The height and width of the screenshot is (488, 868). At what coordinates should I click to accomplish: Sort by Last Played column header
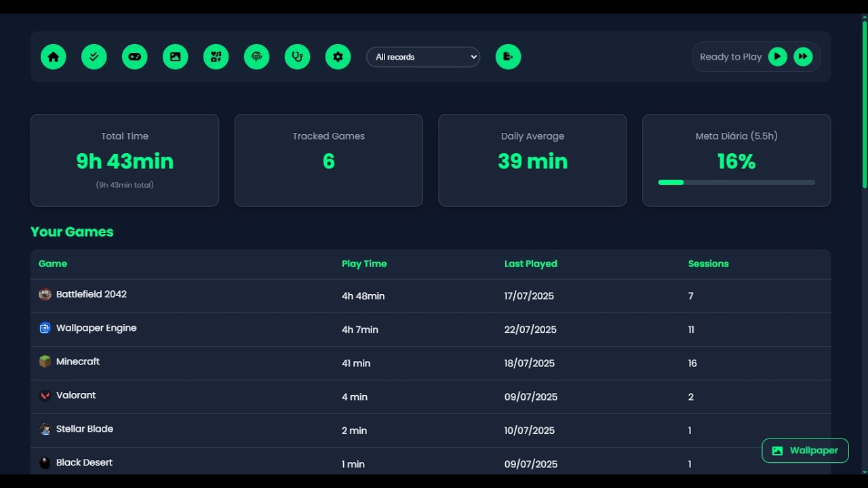point(531,264)
